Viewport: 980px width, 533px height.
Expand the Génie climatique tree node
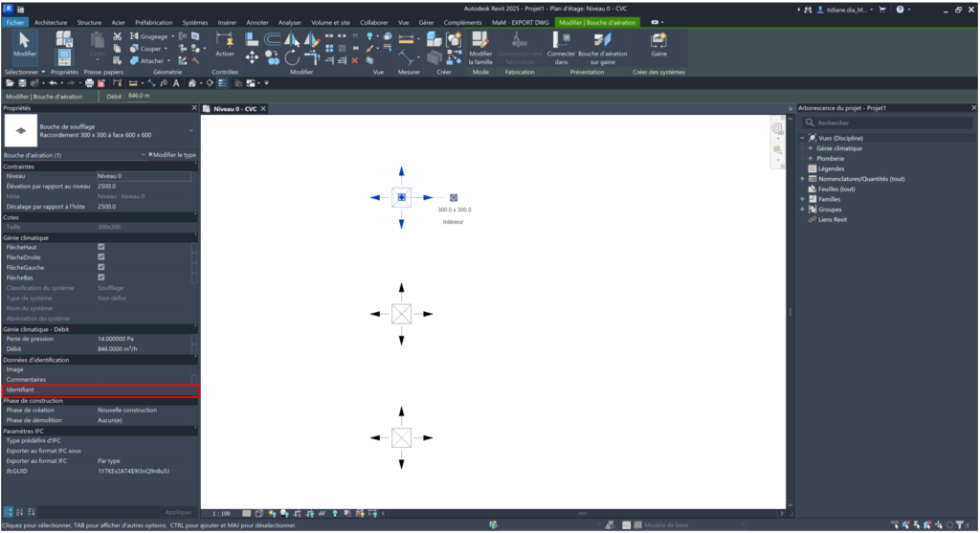tap(813, 148)
